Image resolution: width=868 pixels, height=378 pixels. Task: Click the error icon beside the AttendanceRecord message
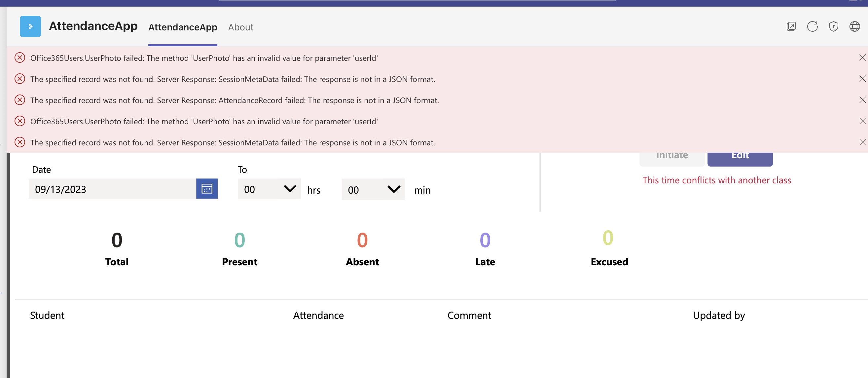19,100
